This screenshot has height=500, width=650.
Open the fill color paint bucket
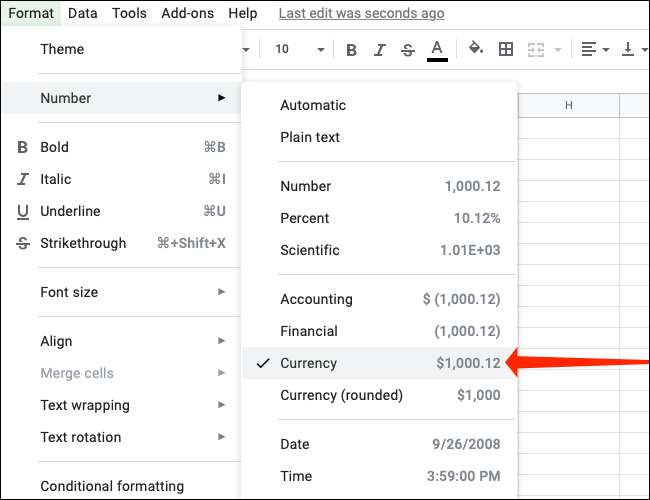(476, 49)
